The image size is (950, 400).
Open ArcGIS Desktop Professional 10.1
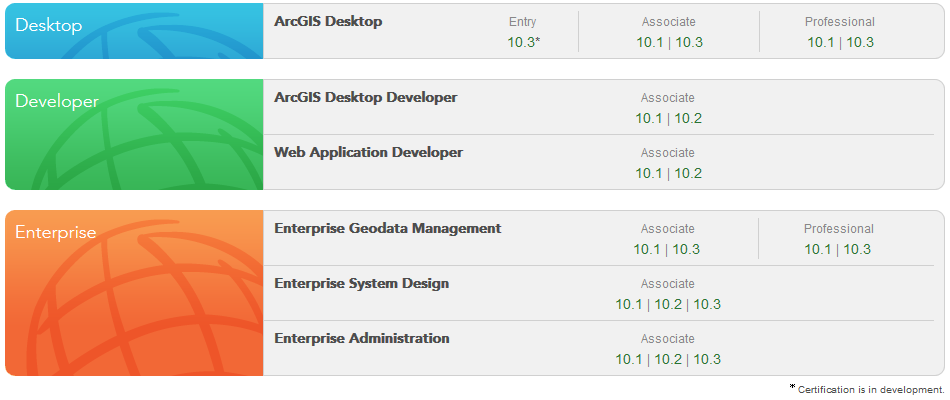tap(820, 42)
